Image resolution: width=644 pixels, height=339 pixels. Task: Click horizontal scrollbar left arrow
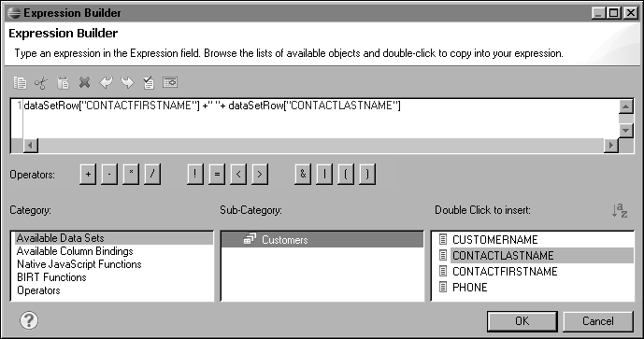point(31,146)
